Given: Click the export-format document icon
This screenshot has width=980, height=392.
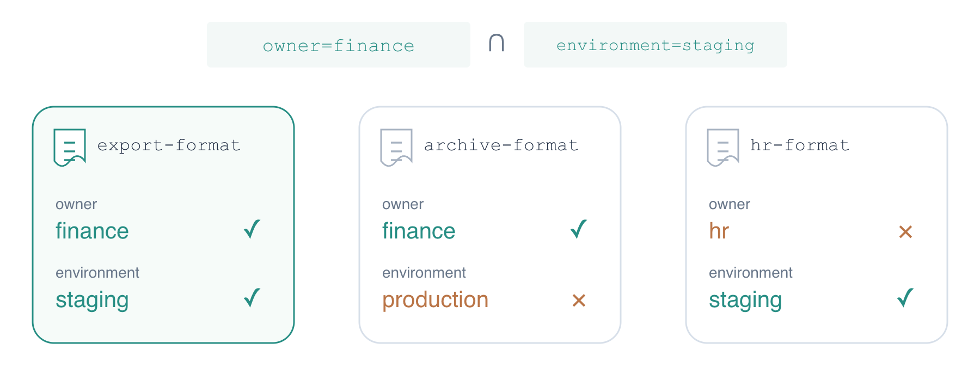Looking at the screenshot, I should tap(70, 147).
